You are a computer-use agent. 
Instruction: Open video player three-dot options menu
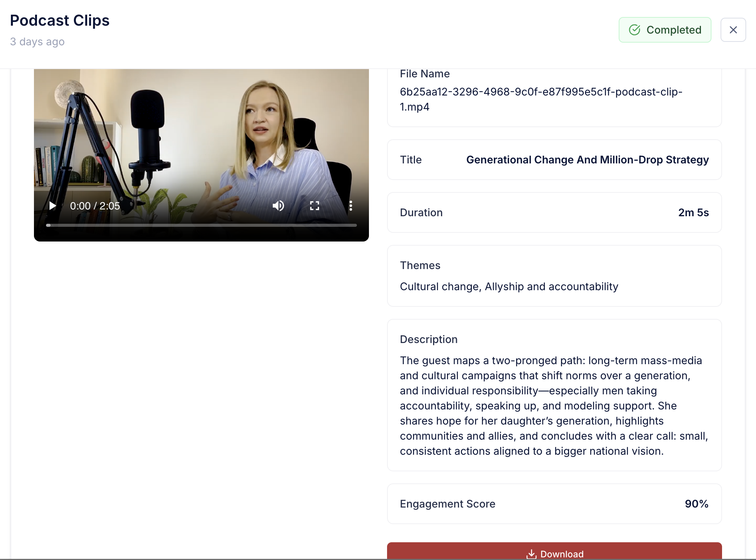[x=351, y=206]
